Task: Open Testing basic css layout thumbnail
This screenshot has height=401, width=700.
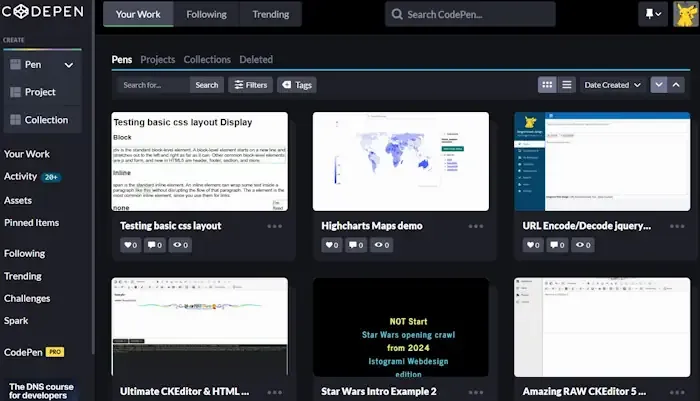Action: [200, 161]
